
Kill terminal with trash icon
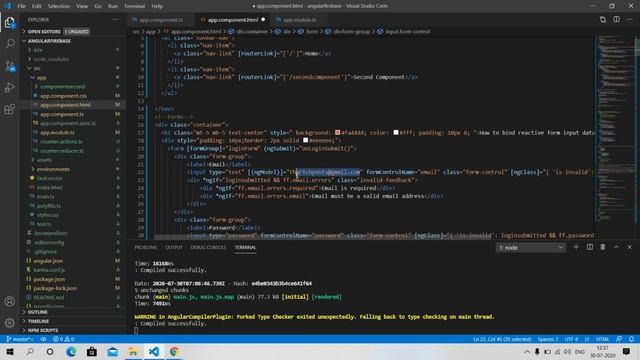pos(603,247)
